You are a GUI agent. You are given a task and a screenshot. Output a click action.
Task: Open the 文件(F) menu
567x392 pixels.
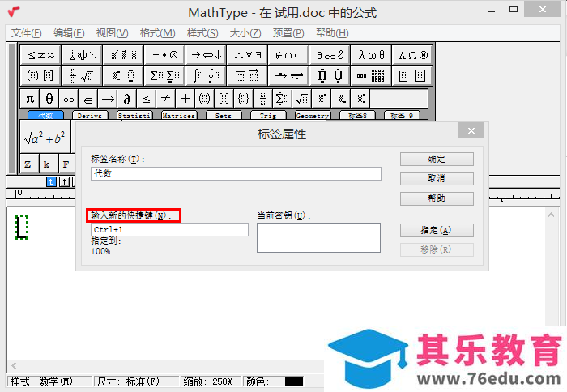(x=27, y=33)
